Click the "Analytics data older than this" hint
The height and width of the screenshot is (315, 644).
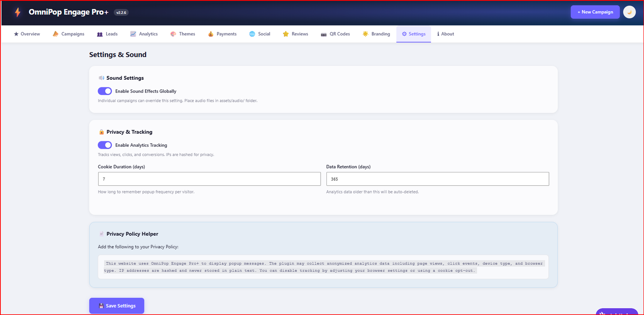[x=372, y=192]
